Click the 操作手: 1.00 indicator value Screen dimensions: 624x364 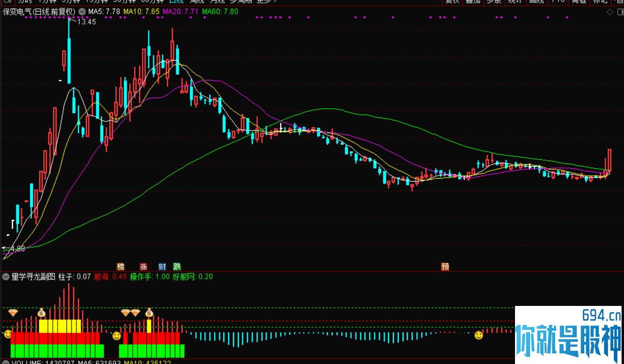pyautogui.click(x=150, y=277)
